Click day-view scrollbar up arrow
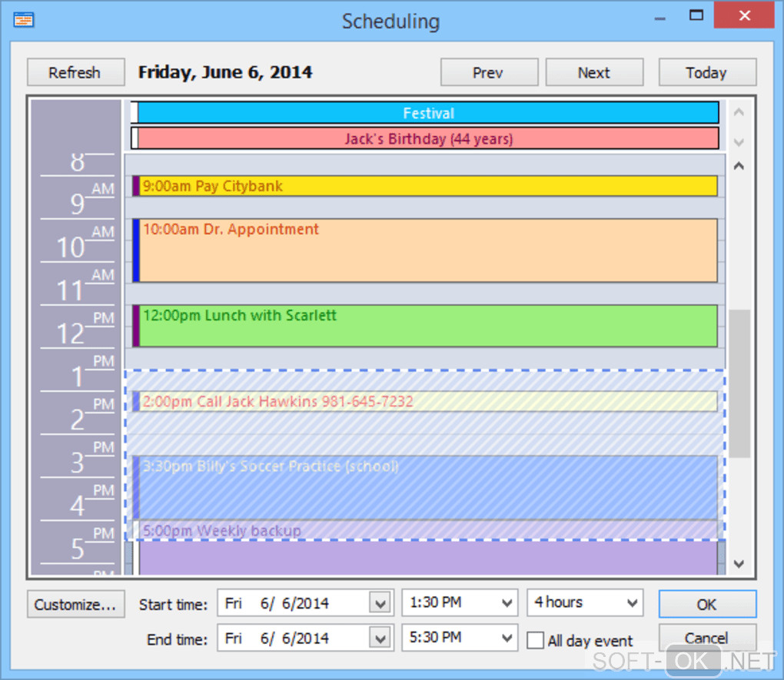This screenshot has width=784, height=680. pos(739,166)
